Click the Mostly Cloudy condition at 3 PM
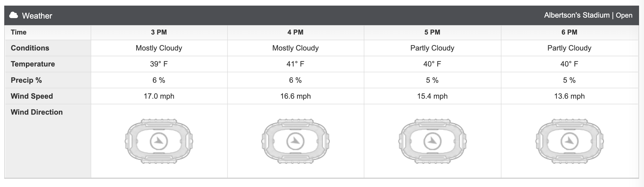This screenshot has width=644, height=187. 159,48
